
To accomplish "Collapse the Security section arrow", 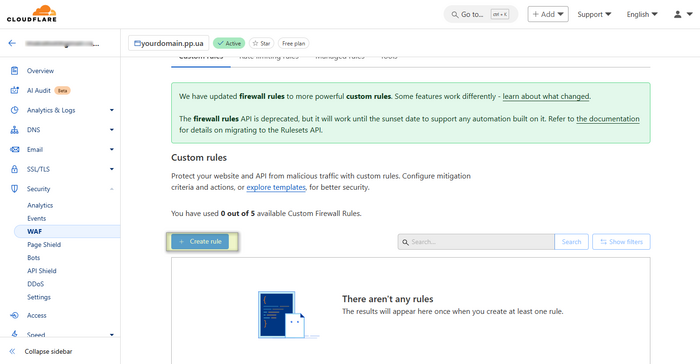I will pos(112,189).
